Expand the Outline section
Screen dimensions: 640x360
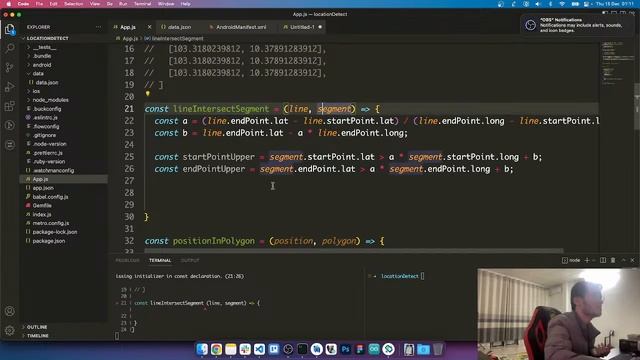(37, 327)
